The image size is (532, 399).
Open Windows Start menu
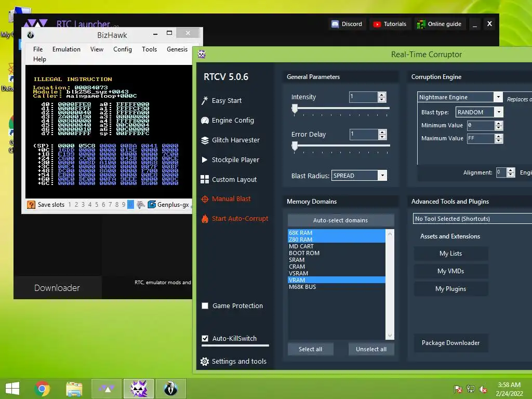point(13,389)
